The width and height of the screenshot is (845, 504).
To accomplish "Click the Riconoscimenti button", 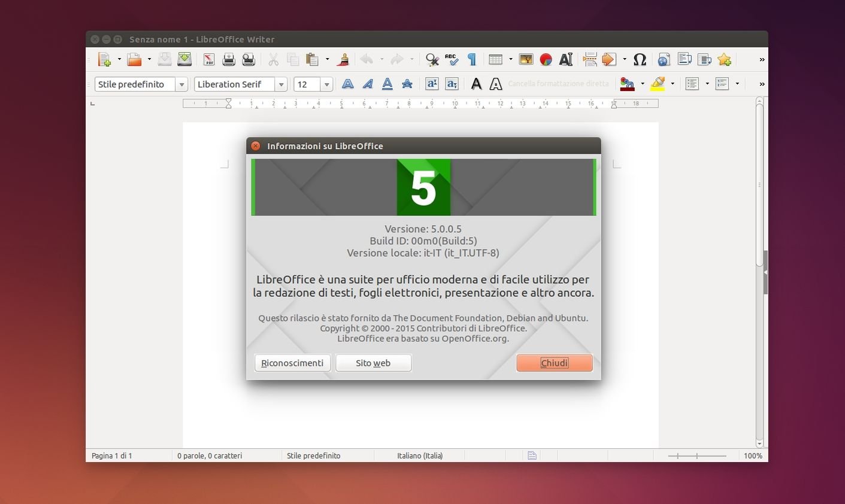I will click(292, 363).
